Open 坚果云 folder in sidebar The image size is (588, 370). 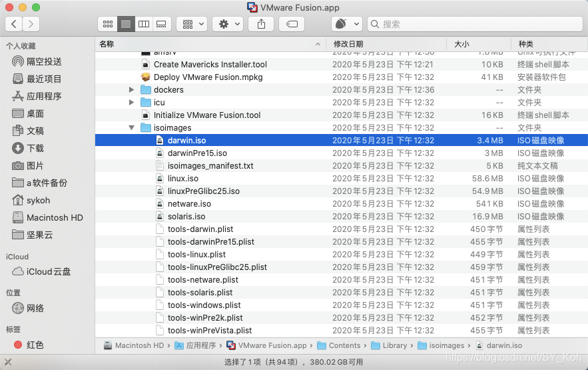pos(33,235)
